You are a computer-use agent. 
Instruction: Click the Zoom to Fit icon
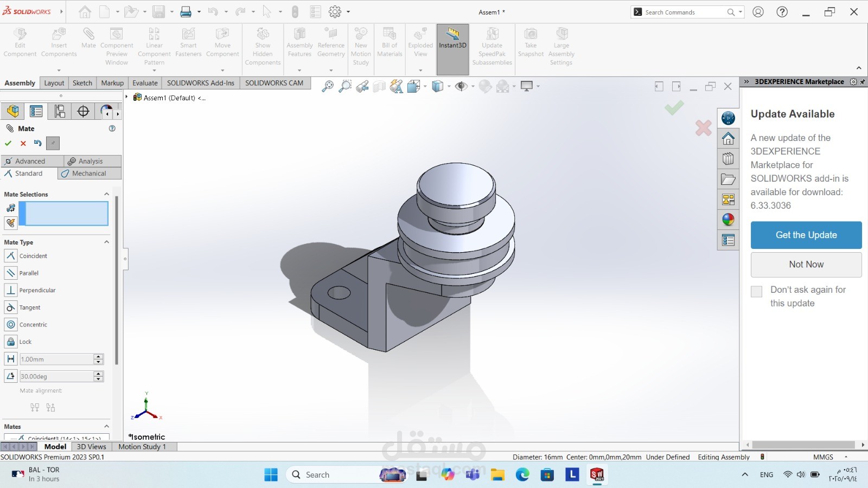pyautogui.click(x=328, y=86)
